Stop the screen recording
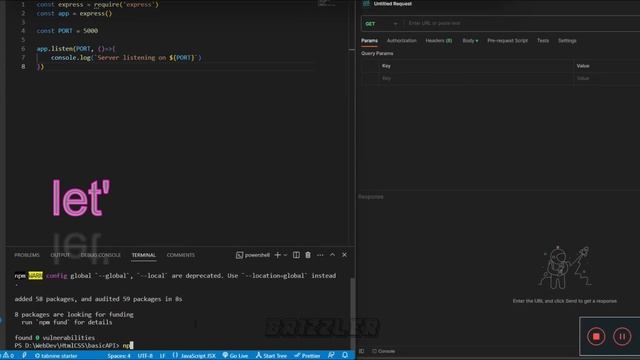This screenshot has height=360, width=640. tap(596, 337)
